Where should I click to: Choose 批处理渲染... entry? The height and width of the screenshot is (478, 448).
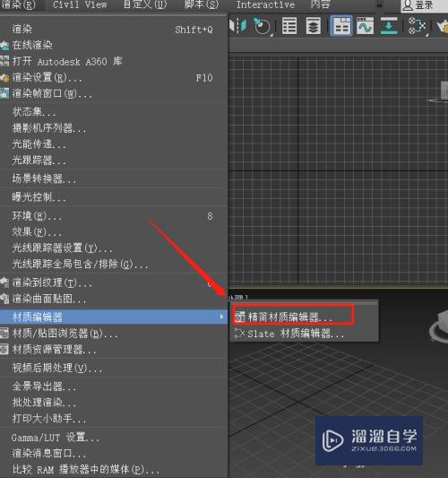click(113, 403)
